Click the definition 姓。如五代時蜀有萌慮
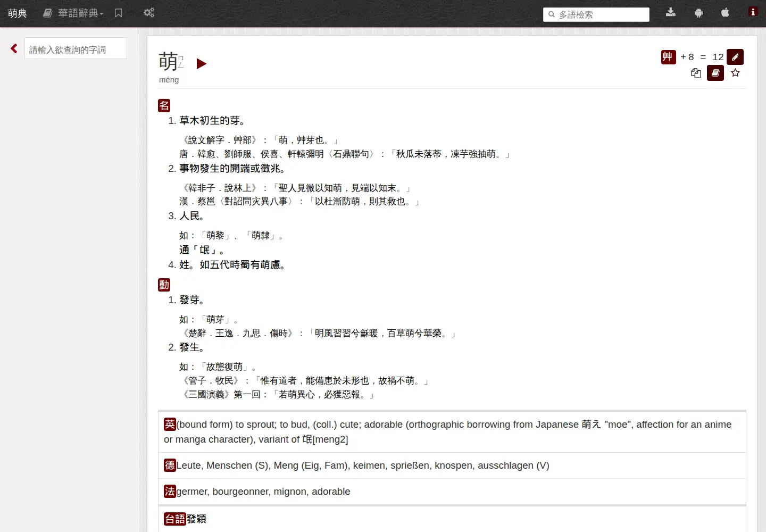The image size is (766, 532). [x=232, y=265]
